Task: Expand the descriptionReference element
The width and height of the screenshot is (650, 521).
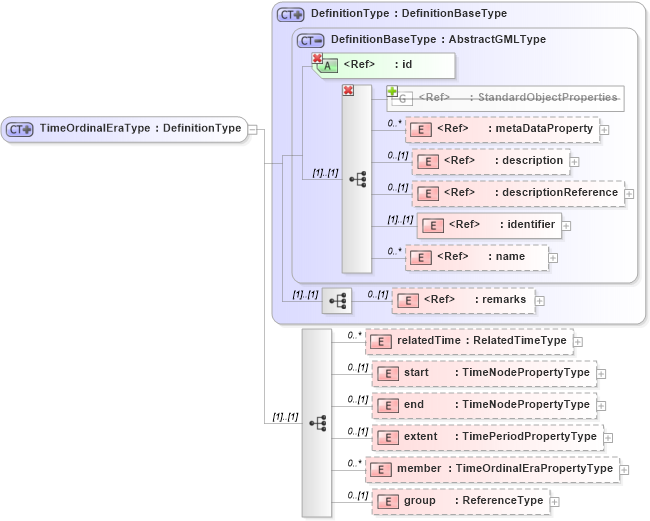Action: tap(629, 194)
